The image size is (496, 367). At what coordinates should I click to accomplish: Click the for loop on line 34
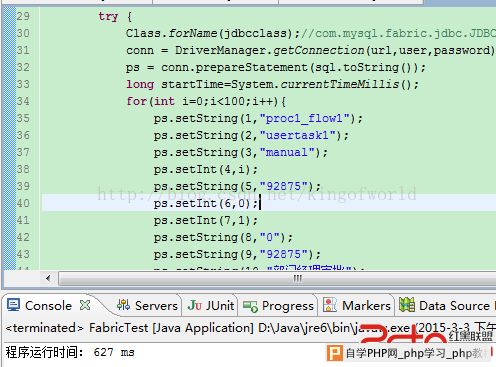206,101
